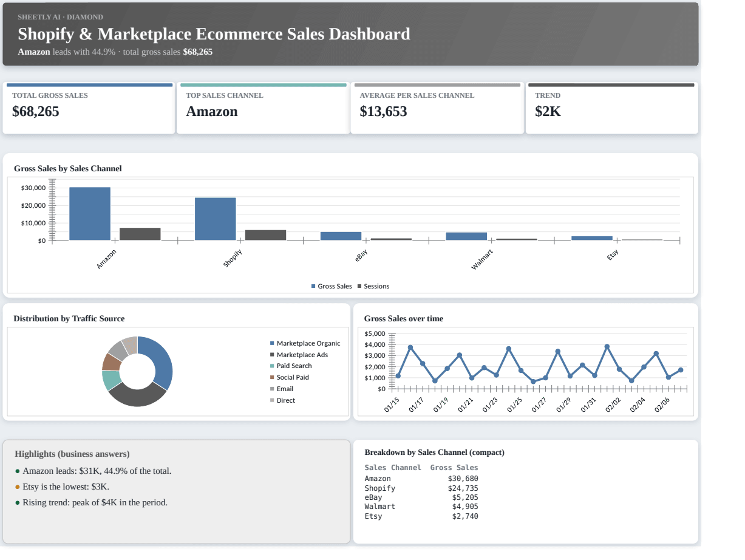This screenshot has height=560, width=745.
Task: Toggle the Sessions legend swatch
Action: click(359, 286)
